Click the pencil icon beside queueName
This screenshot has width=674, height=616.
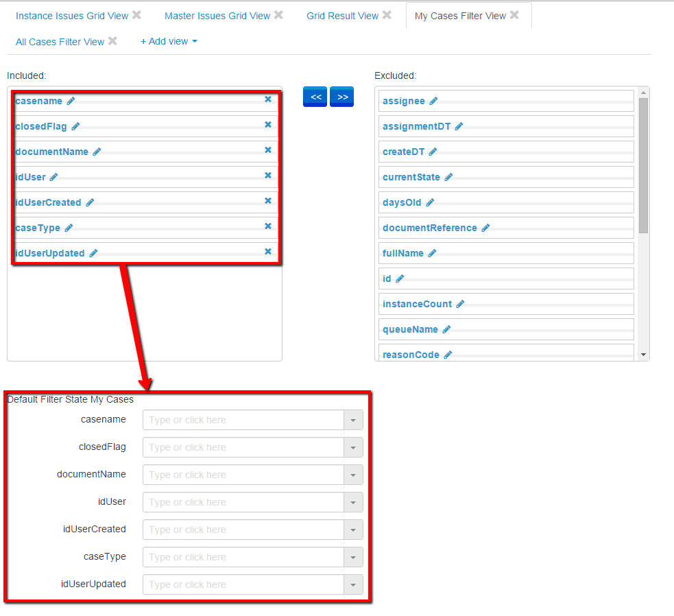(x=446, y=329)
